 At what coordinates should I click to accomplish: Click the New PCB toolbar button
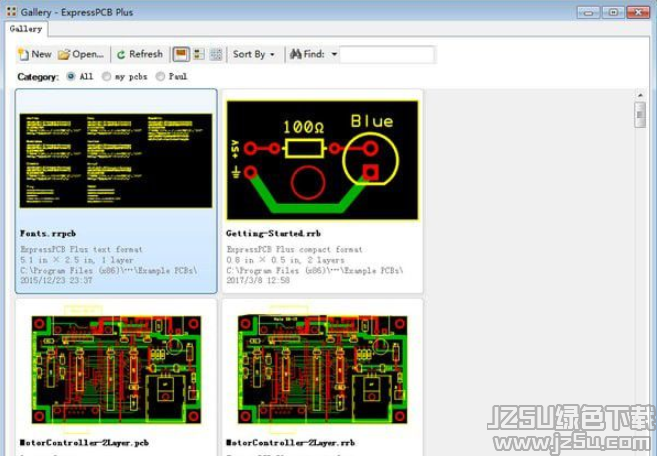pos(34,54)
